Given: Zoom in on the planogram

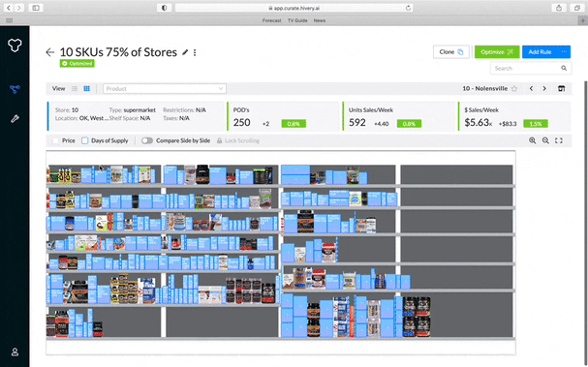Looking at the screenshot, I should [532, 140].
